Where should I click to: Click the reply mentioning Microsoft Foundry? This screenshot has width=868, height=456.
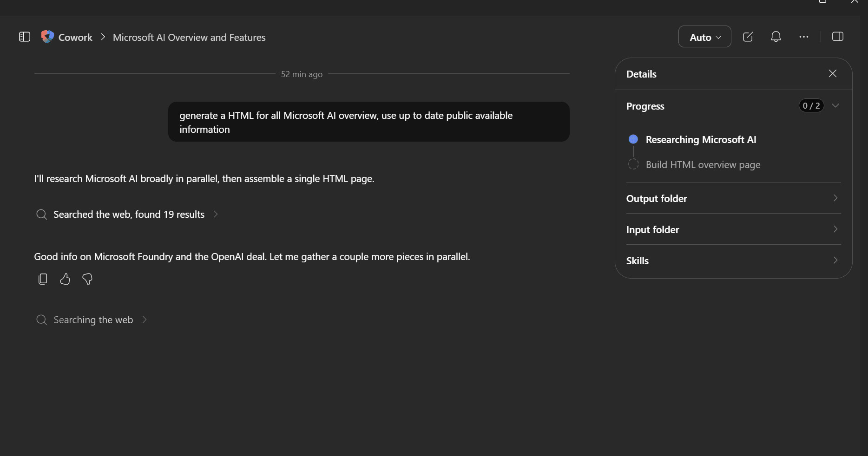pos(252,256)
